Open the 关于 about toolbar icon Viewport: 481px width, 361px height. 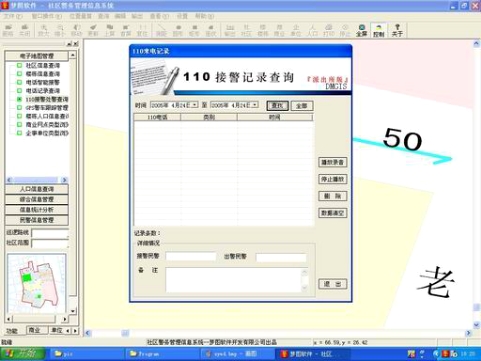(x=397, y=30)
